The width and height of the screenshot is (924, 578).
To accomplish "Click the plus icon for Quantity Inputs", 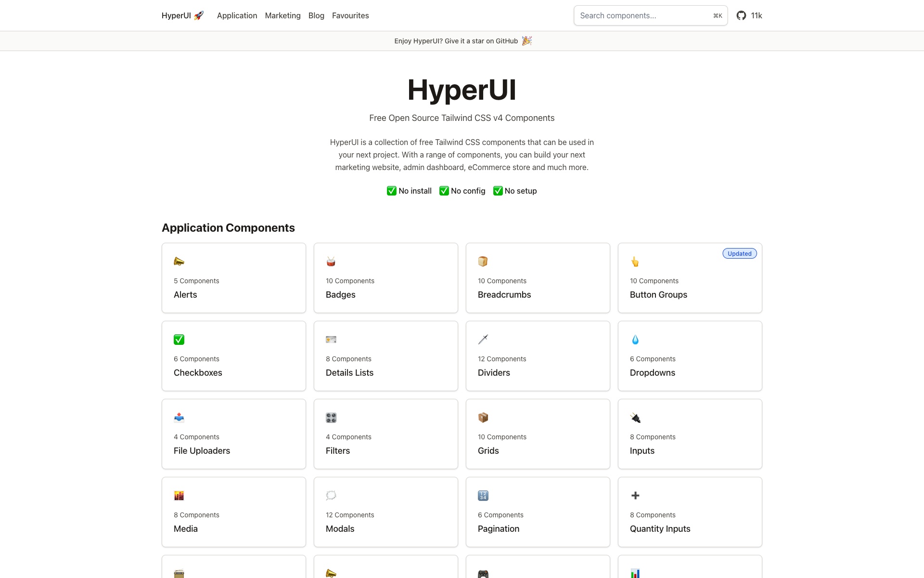I will point(635,495).
